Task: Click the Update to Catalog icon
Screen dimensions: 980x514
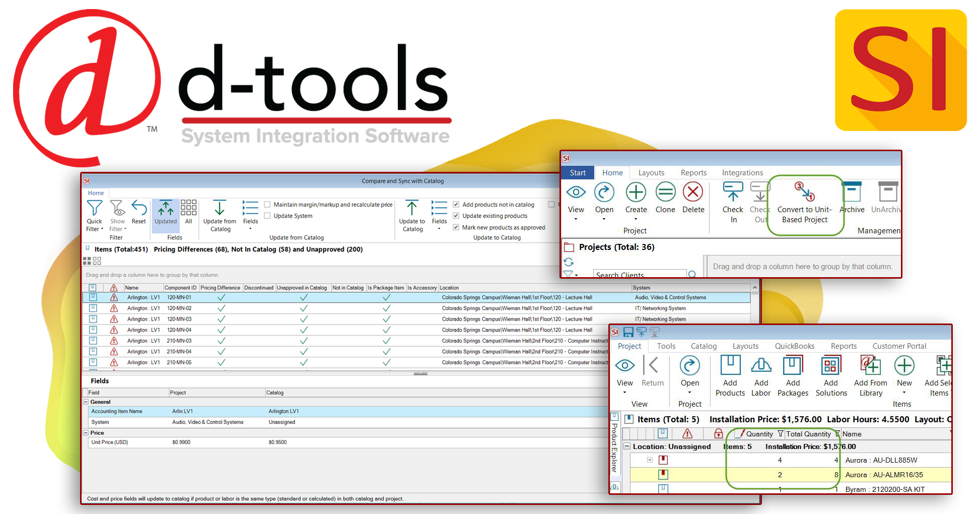Action: [x=411, y=214]
